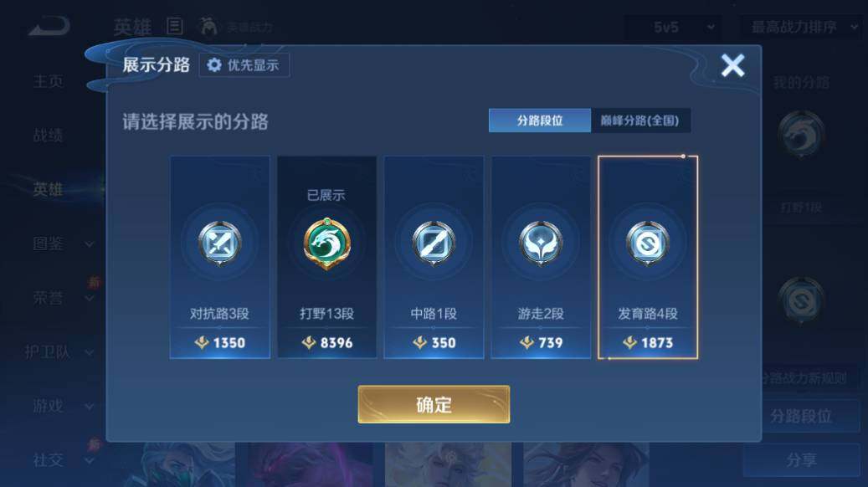Expand the 护卫队 sidebar section
This screenshot has height=487, width=868.
coord(58,352)
